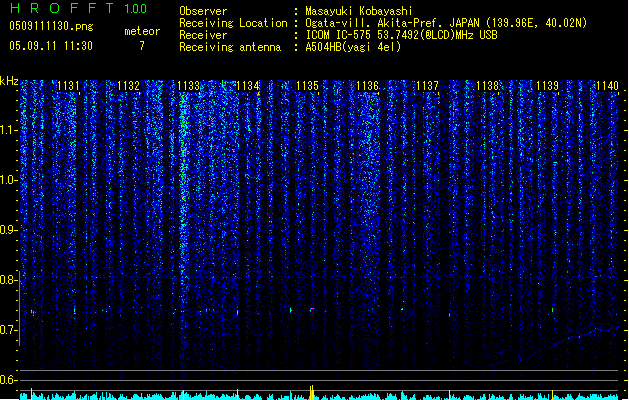Click the 1138 time marker
This screenshot has height=400, width=629.
[487, 86]
